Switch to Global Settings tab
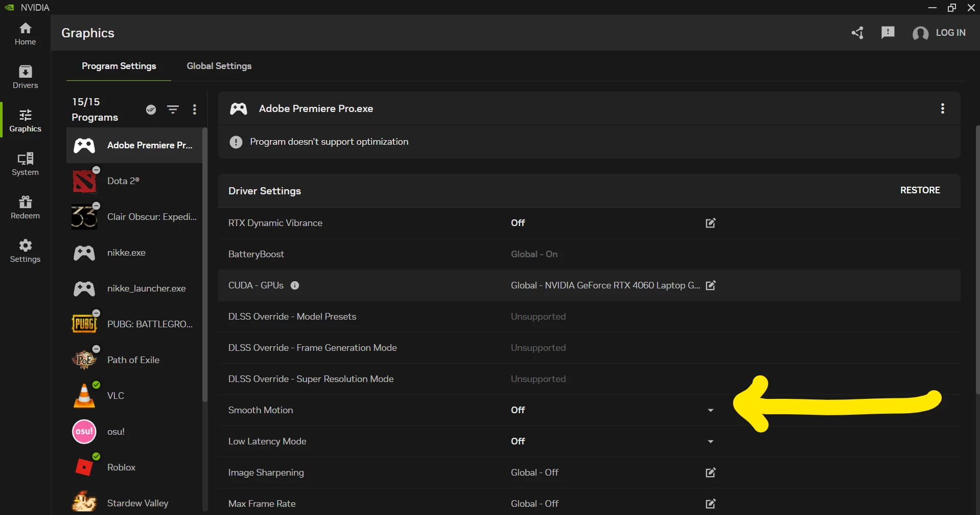The height and width of the screenshot is (515, 980). [x=219, y=66]
